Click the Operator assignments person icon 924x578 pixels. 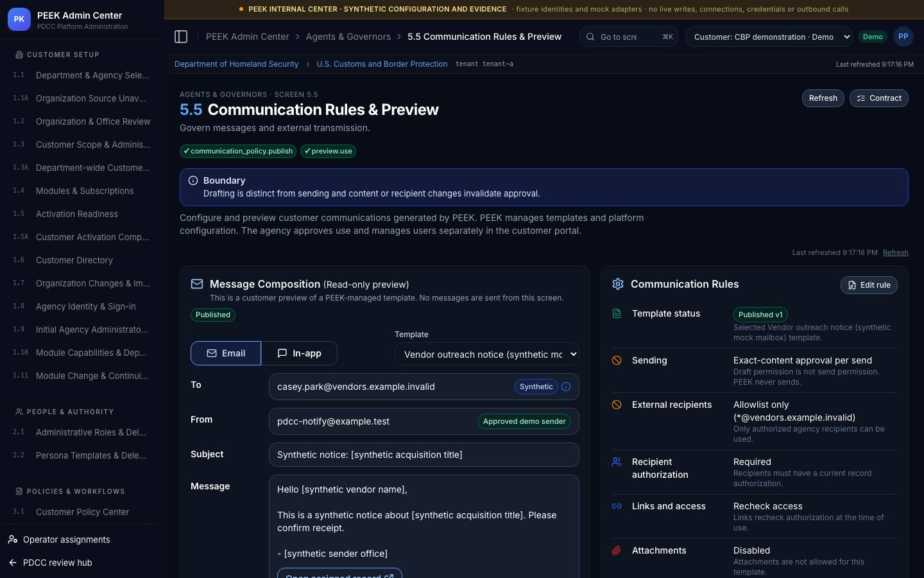tap(13, 539)
